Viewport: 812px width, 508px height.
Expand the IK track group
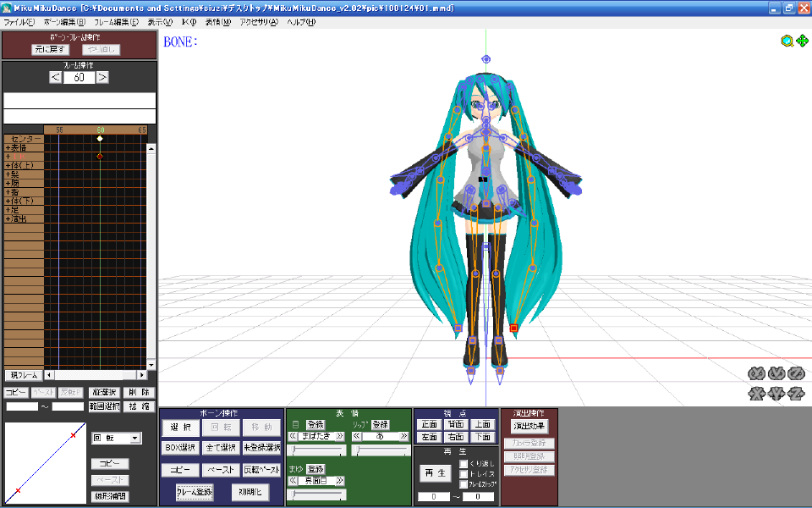tap(8, 157)
